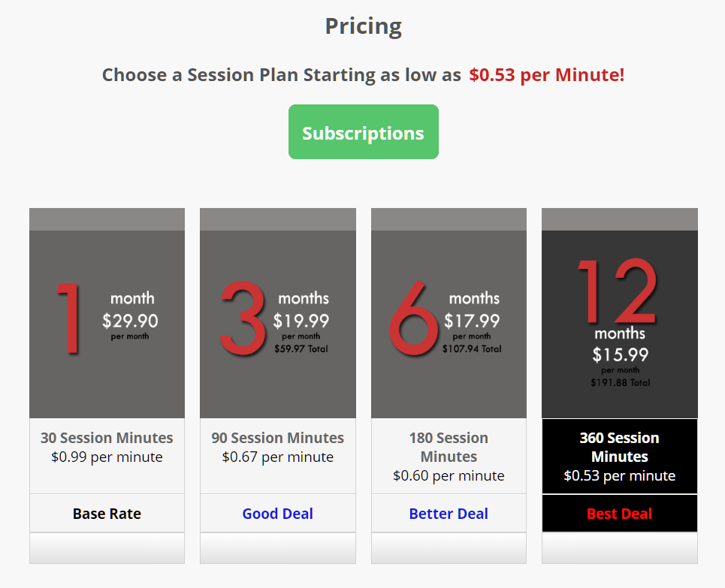725x588 pixels.
Task: Open the Better Deal link
Action: pos(449,514)
